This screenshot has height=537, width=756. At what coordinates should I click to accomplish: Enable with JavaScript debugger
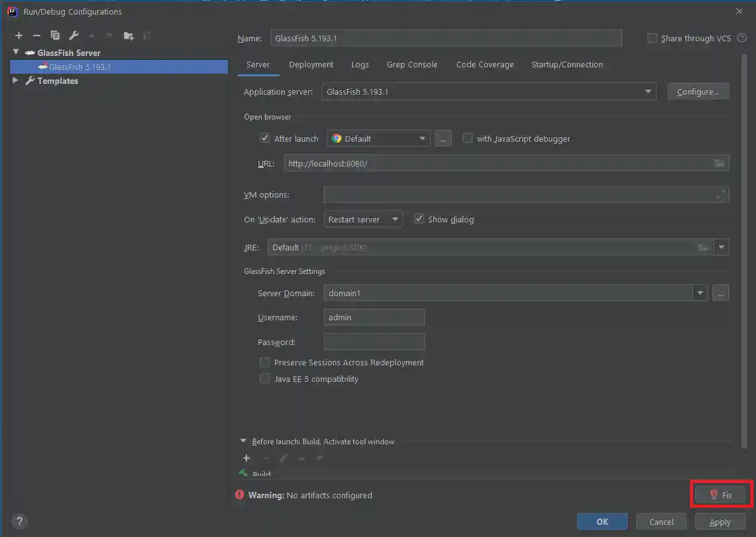pyautogui.click(x=468, y=139)
